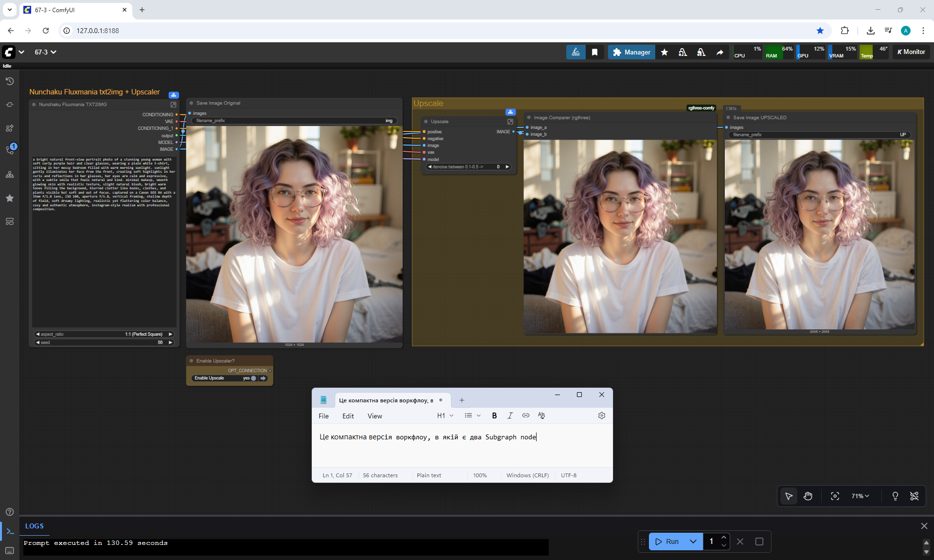Select the LOGS tab in bottom panel
Image resolution: width=934 pixels, height=560 pixels.
[34, 526]
